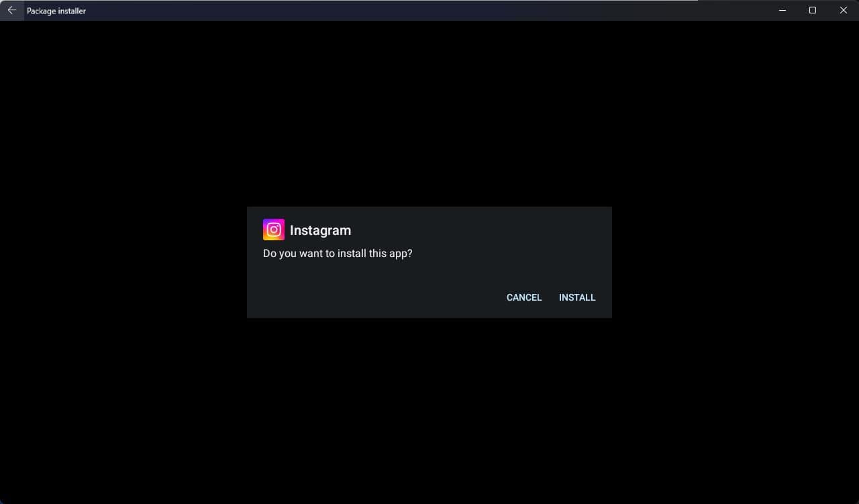Click the "Do you want to install this app?" text
Screen dimensions: 859x504
point(338,254)
